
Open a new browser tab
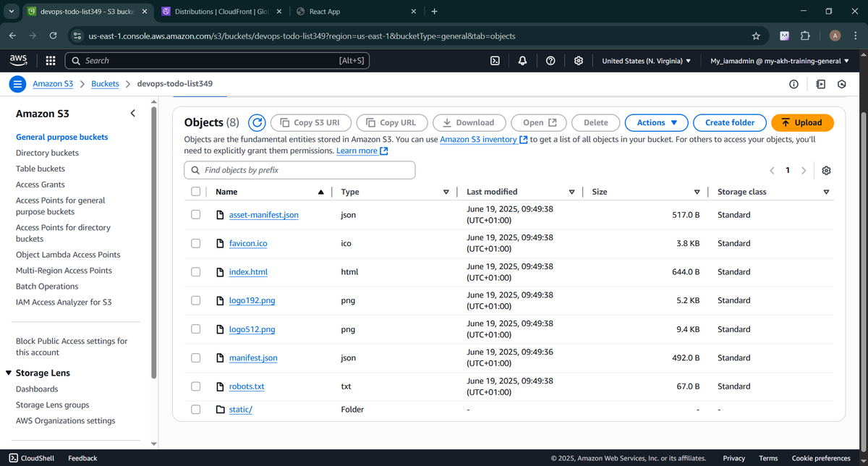434,12
